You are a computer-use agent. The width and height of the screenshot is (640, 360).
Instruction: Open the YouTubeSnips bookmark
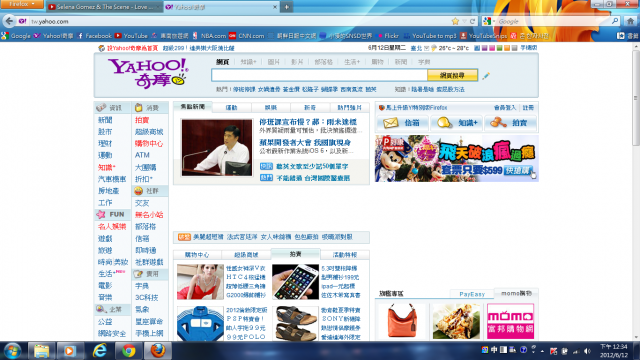484,36
